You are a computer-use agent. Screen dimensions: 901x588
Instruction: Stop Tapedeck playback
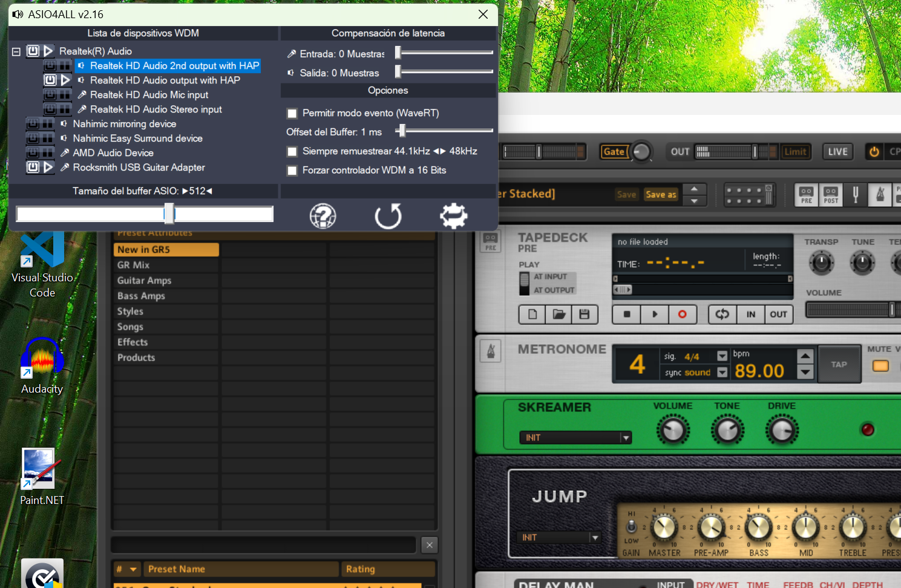627,315
